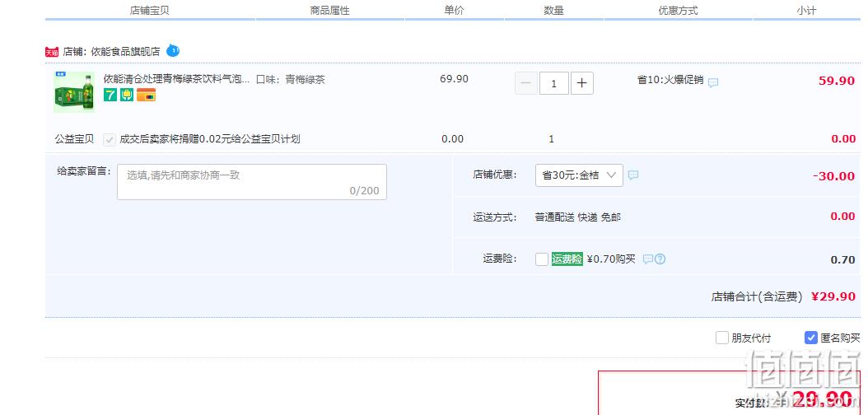Toggle the 公益宝贝 checkbox
The image size is (868, 415).
(110, 139)
